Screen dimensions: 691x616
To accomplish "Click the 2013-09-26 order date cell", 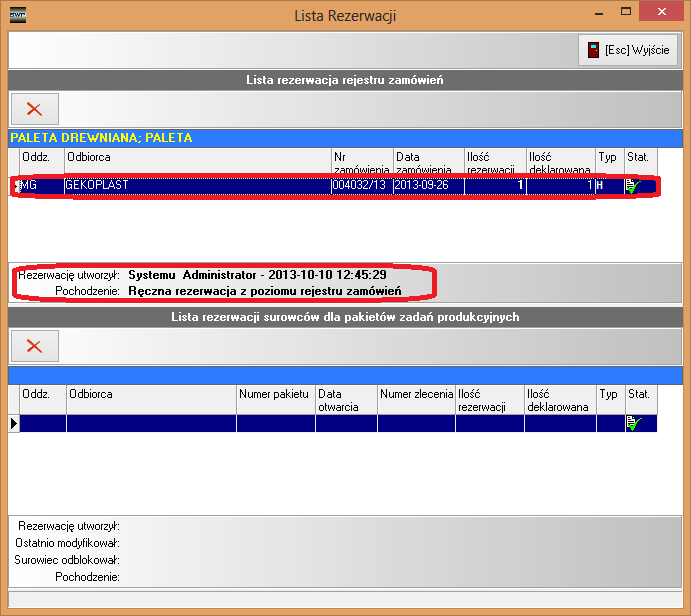I will [x=428, y=186].
